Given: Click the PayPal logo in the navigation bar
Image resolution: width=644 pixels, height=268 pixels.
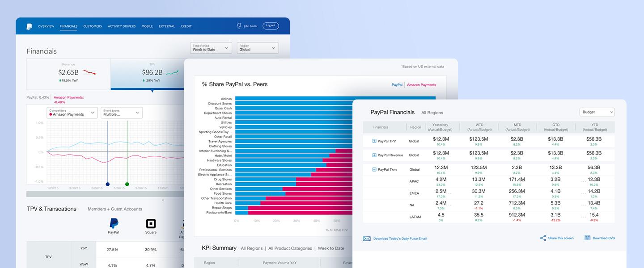Looking at the screenshot, I should click(29, 27).
